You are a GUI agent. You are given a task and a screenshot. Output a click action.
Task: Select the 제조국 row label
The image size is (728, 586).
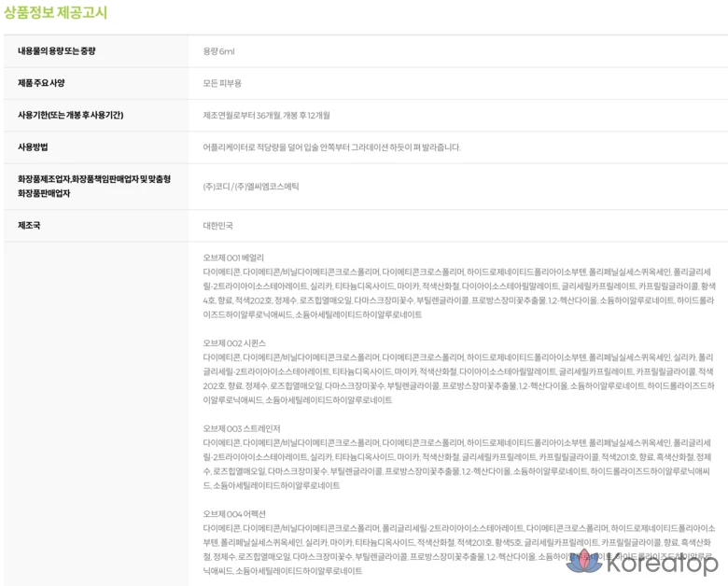pos(29,225)
